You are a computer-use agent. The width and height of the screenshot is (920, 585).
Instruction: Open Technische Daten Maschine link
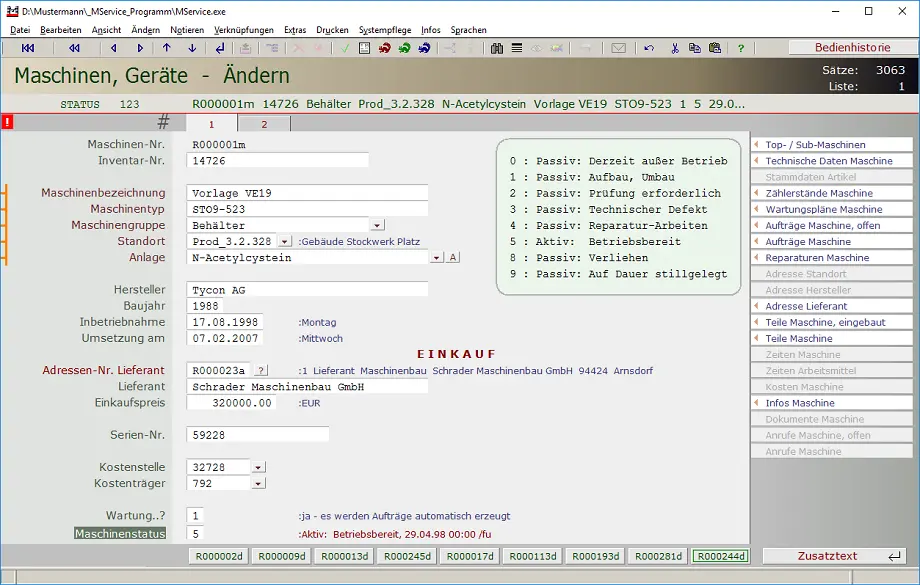click(x=829, y=161)
